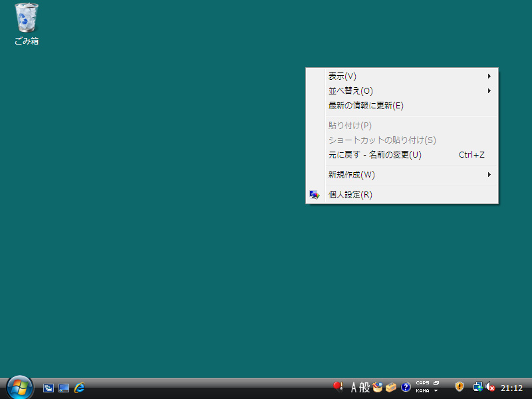Click the personalization icon beside 個人設定(R)
Screen dimensions: 532x399
coord(315,195)
